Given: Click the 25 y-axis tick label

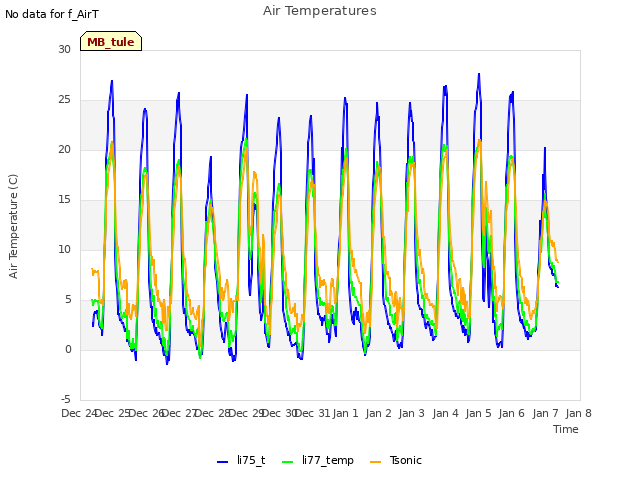Looking at the screenshot, I should 64,100.
